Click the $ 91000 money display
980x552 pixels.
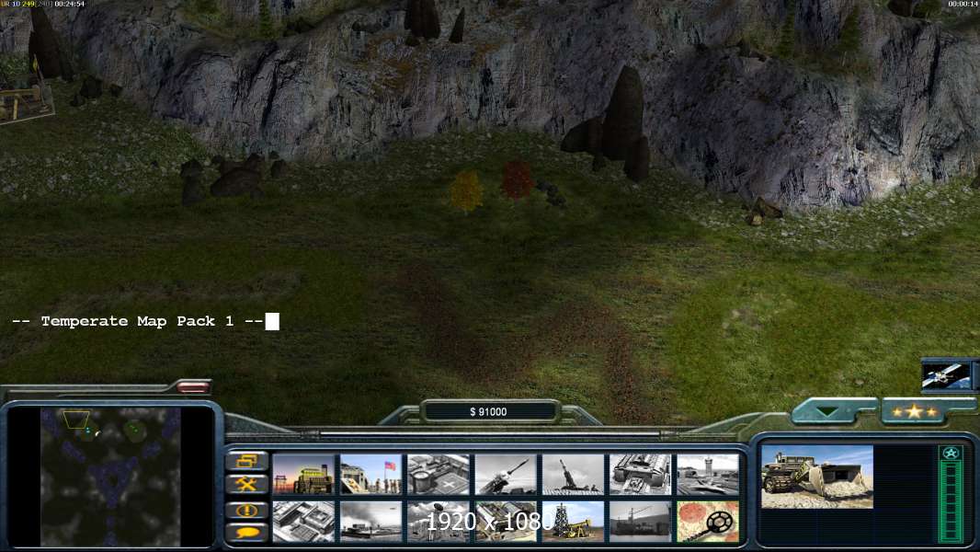[x=488, y=411]
